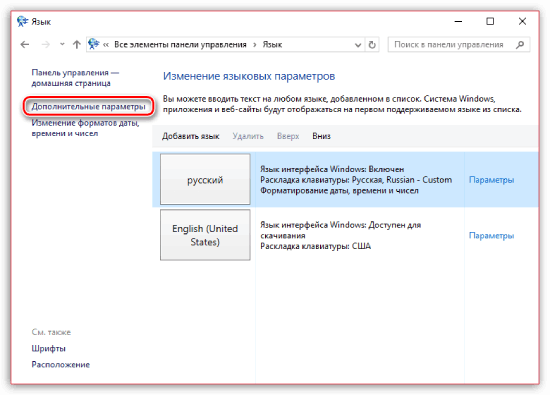The width and height of the screenshot is (550, 395).
Task: Select the "русский" language tile
Action: [205, 179]
